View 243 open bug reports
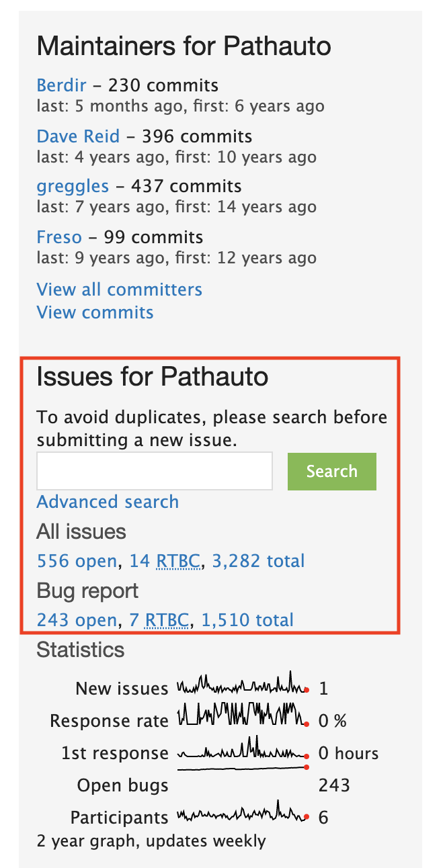This screenshot has width=445, height=868. pos(77,620)
